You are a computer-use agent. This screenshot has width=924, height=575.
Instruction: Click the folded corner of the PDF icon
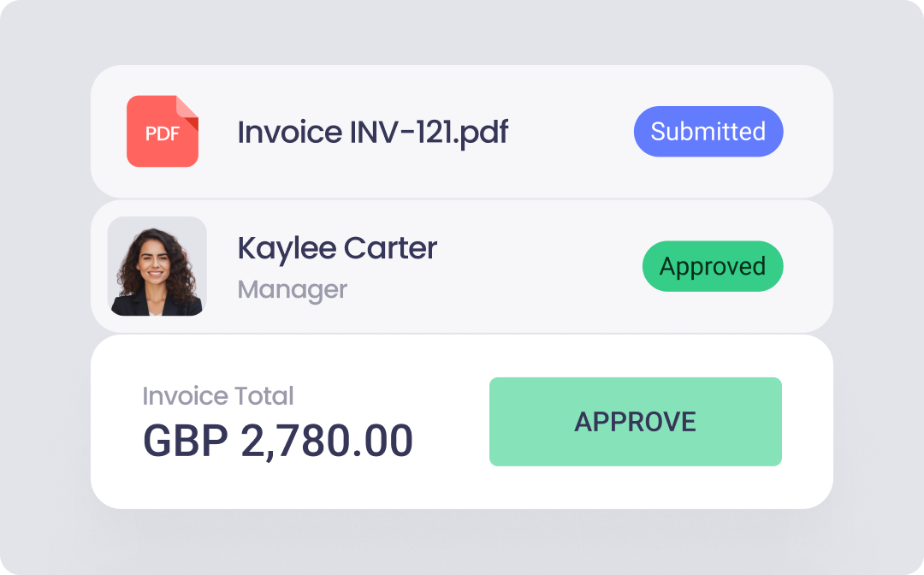tap(187, 108)
